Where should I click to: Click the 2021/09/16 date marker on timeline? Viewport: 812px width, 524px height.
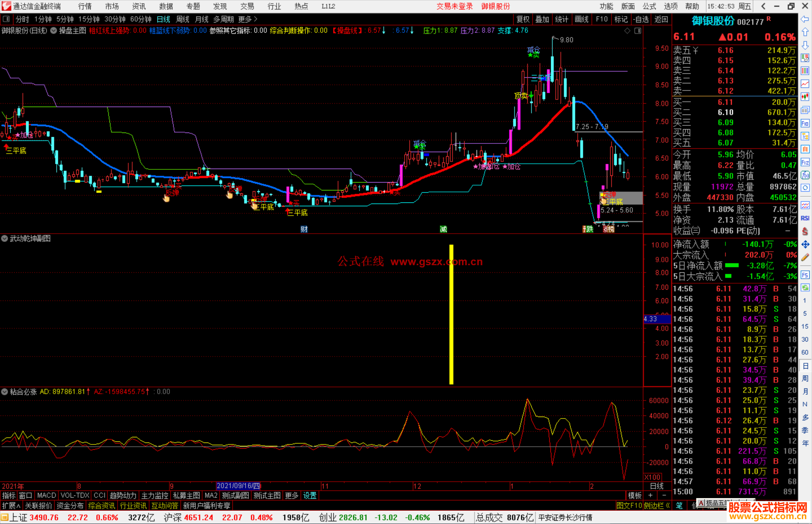tap(238, 486)
